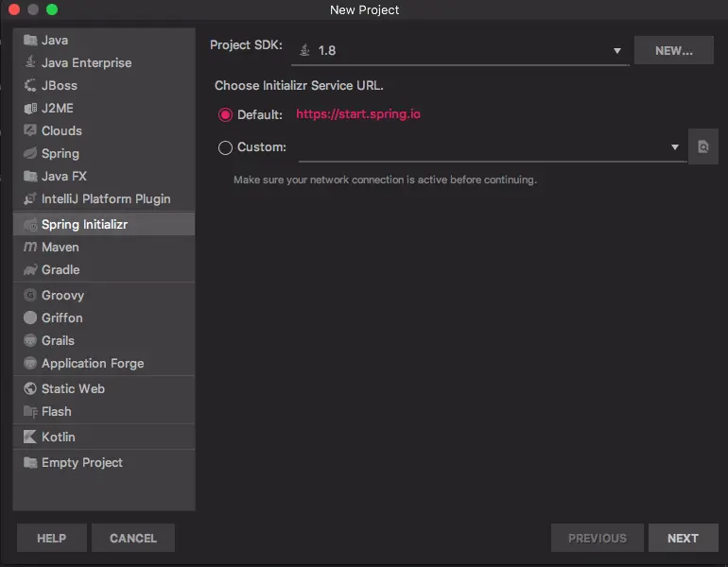Open the Project SDK dropdown arrow
This screenshot has width=728, height=567.
click(x=617, y=51)
